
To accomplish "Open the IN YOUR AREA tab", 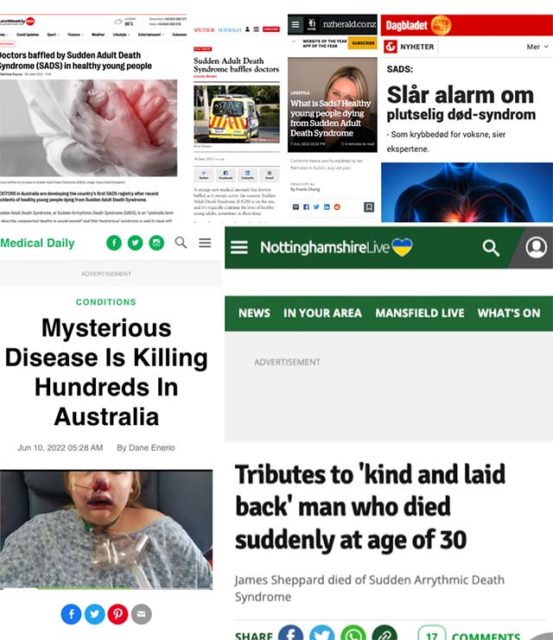I will 322,313.
